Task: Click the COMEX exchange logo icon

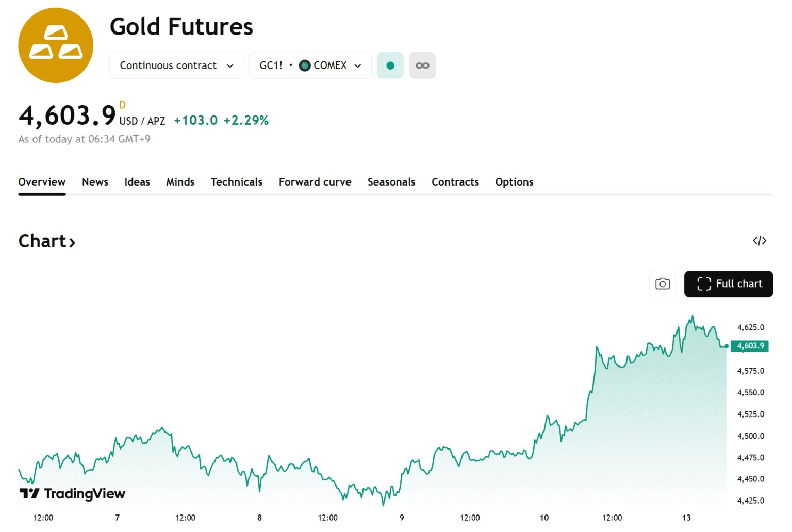Action: click(x=305, y=65)
